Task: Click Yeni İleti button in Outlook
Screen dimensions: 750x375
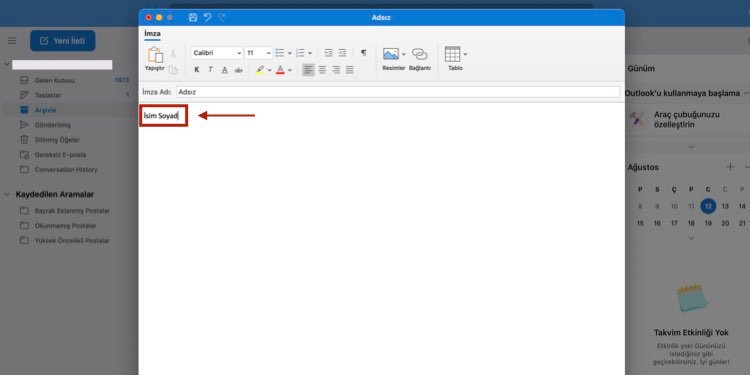Action: tap(63, 41)
